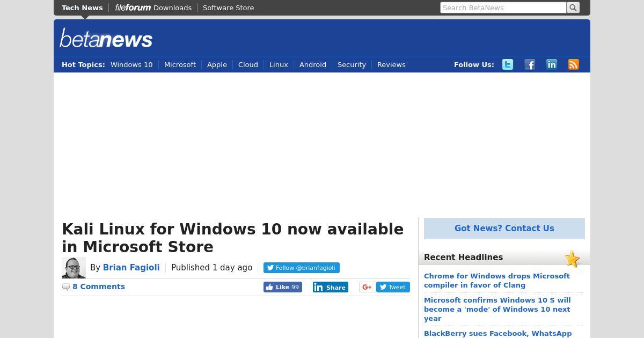Open the Software Store tab
This screenshot has width=644, height=338.
point(229,8)
